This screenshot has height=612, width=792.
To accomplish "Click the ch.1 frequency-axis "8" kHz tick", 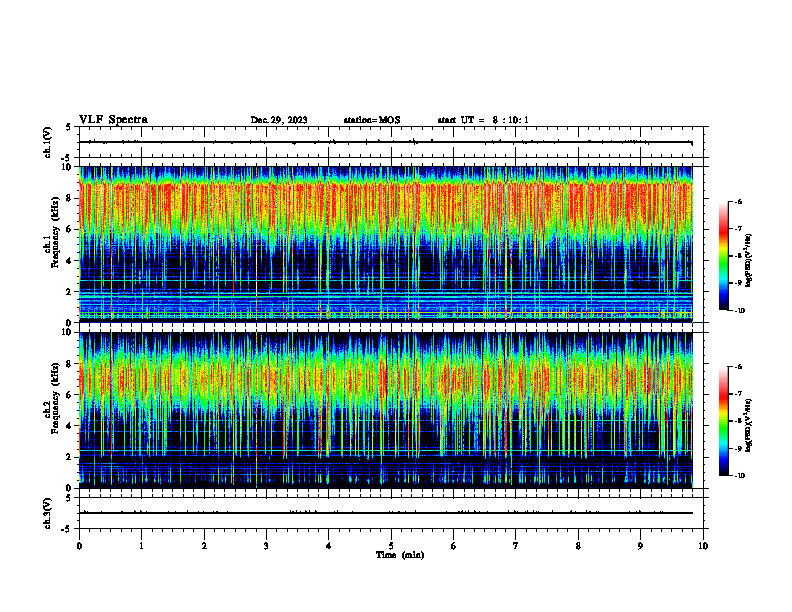I will coord(69,198).
